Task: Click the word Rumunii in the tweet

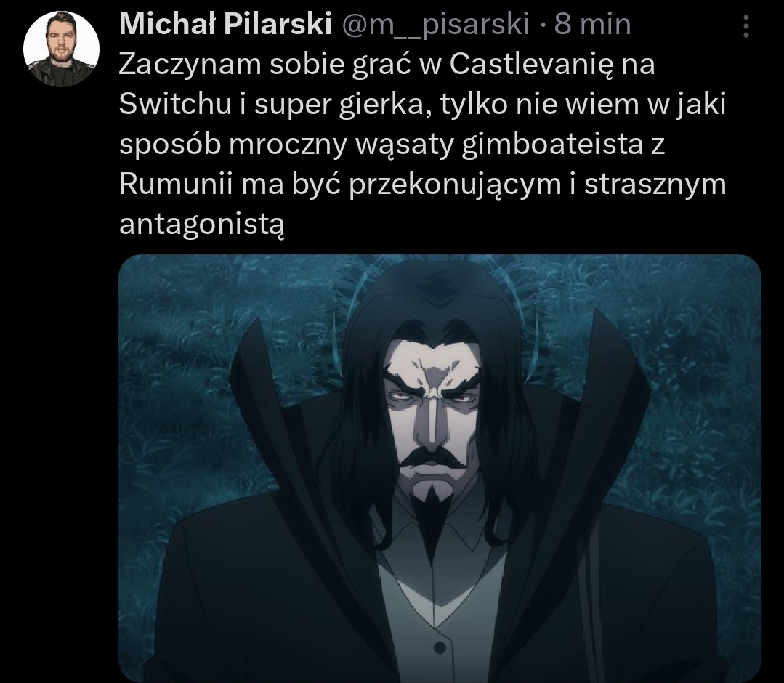Action: click(x=176, y=184)
